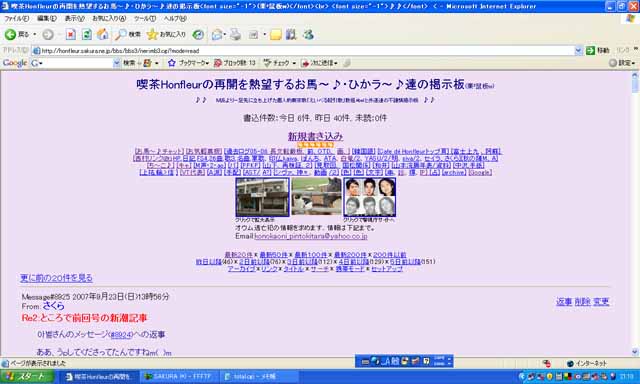Click the 返事 reply link on the message
The width and height of the screenshot is (640, 384).
564,302
